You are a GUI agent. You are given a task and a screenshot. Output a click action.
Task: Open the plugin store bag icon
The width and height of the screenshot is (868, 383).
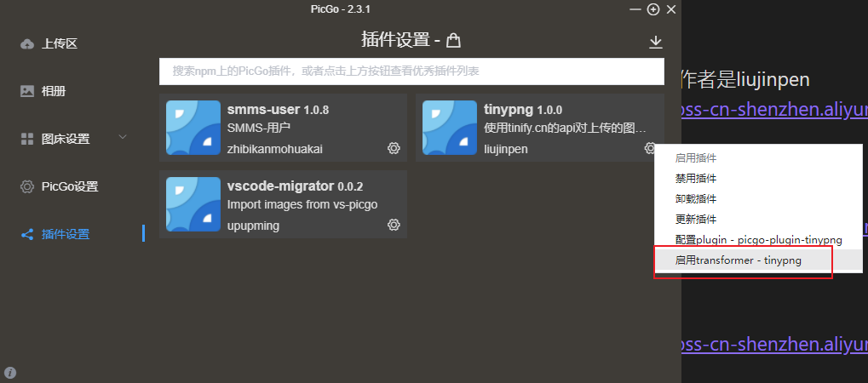[453, 40]
